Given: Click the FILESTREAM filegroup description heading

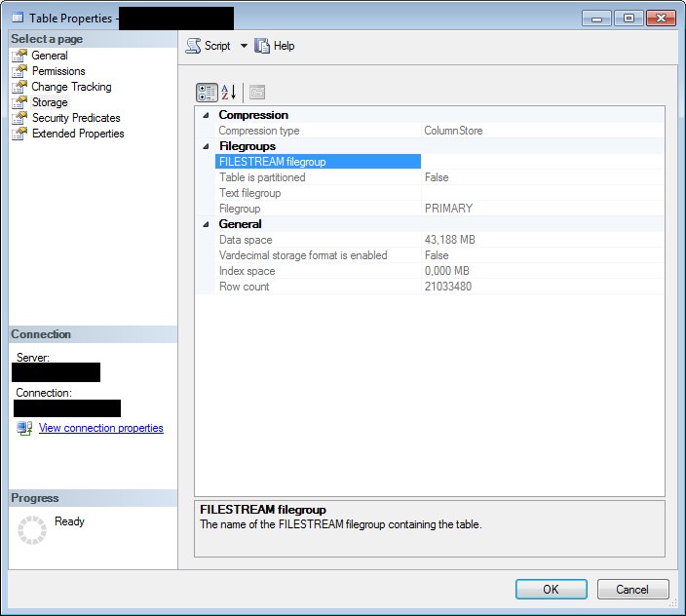Looking at the screenshot, I should pos(263,510).
